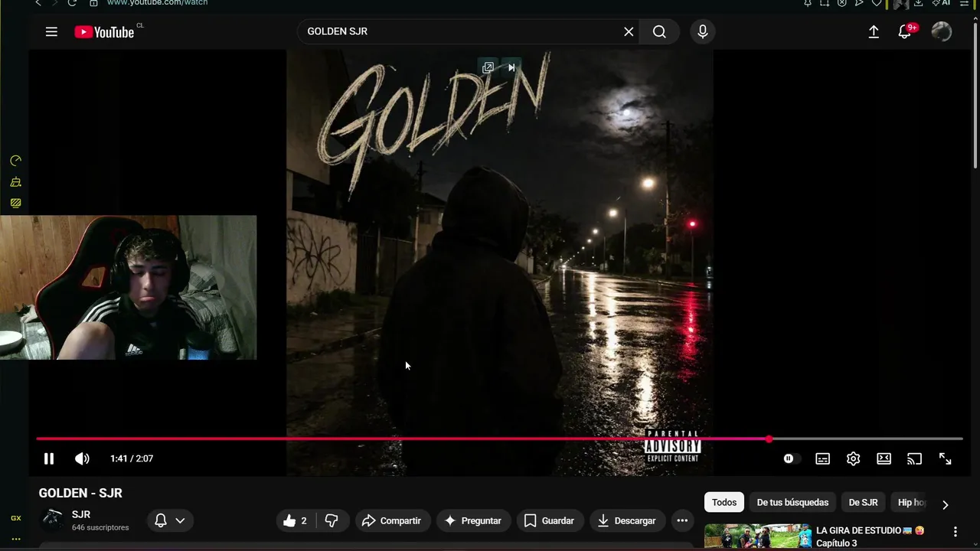Click the Compartir share button

pyautogui.click(x=392, y=520)
